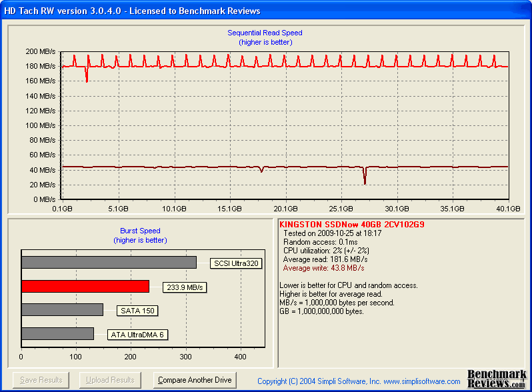Click the CPU utilization: 2% line
This screenshot has height=392, width=532.
tap(327, 251)
